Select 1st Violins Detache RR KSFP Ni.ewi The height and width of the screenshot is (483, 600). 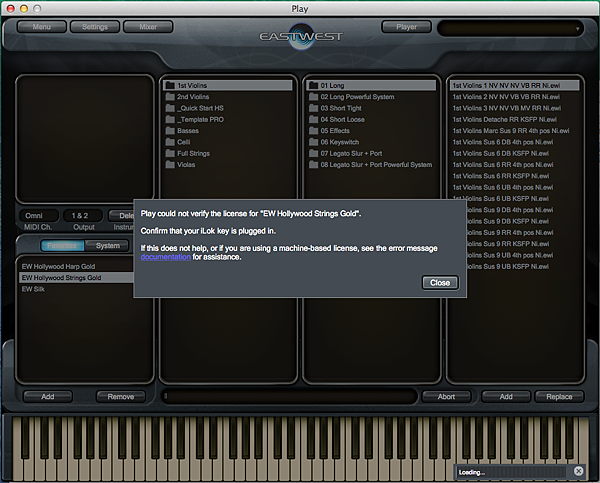pyautogui.click(x=515, y=119)
